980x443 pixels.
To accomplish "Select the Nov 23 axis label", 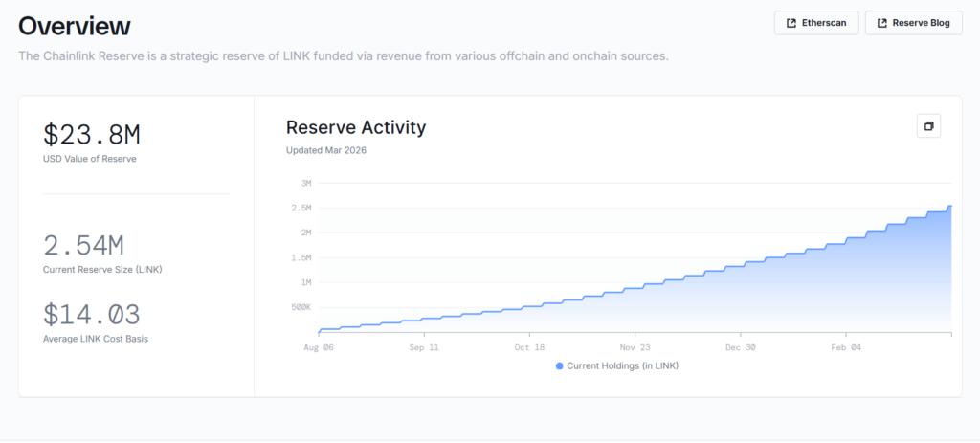I will (635, 347).
